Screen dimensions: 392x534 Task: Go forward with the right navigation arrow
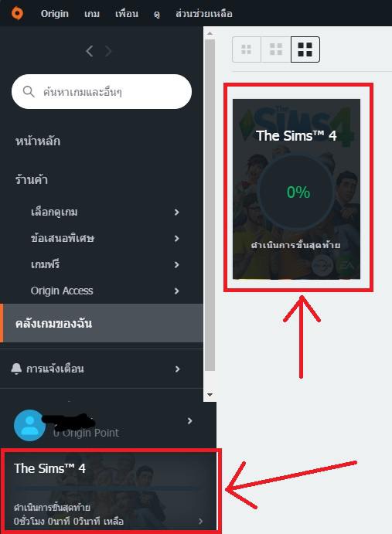tap(108, 51)
